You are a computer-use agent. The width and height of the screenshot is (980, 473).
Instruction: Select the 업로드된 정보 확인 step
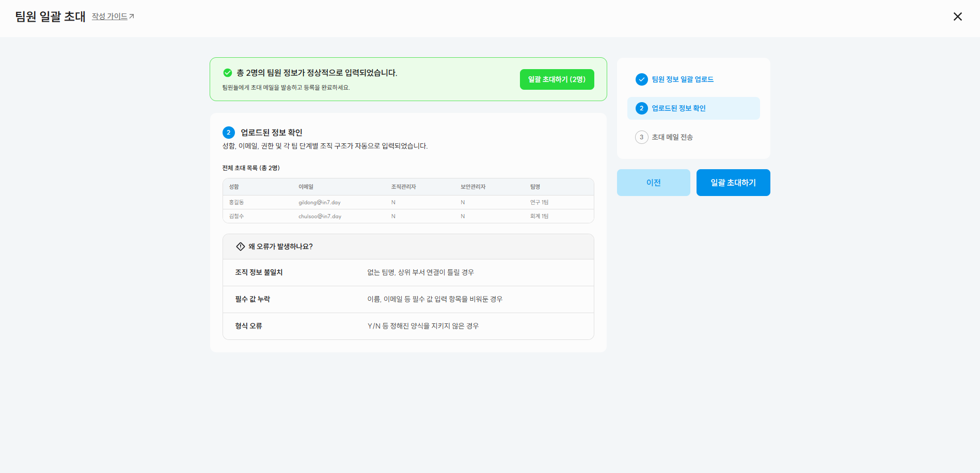678,108
